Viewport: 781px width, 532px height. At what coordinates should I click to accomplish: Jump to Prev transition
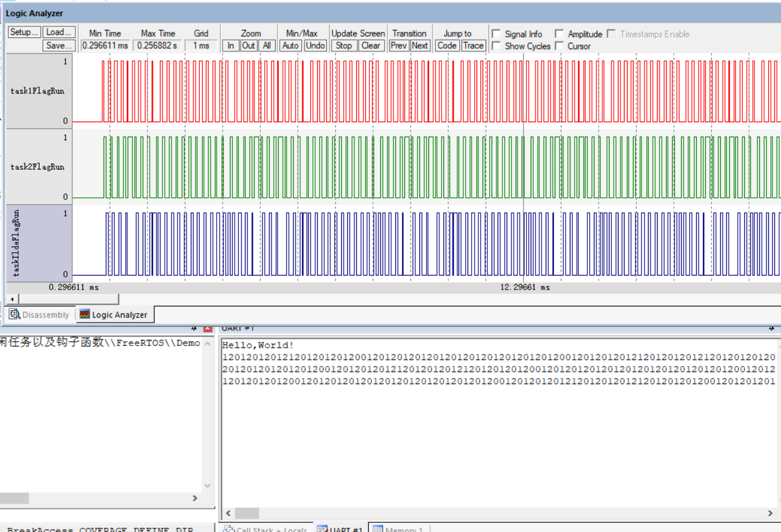[398, 46]
